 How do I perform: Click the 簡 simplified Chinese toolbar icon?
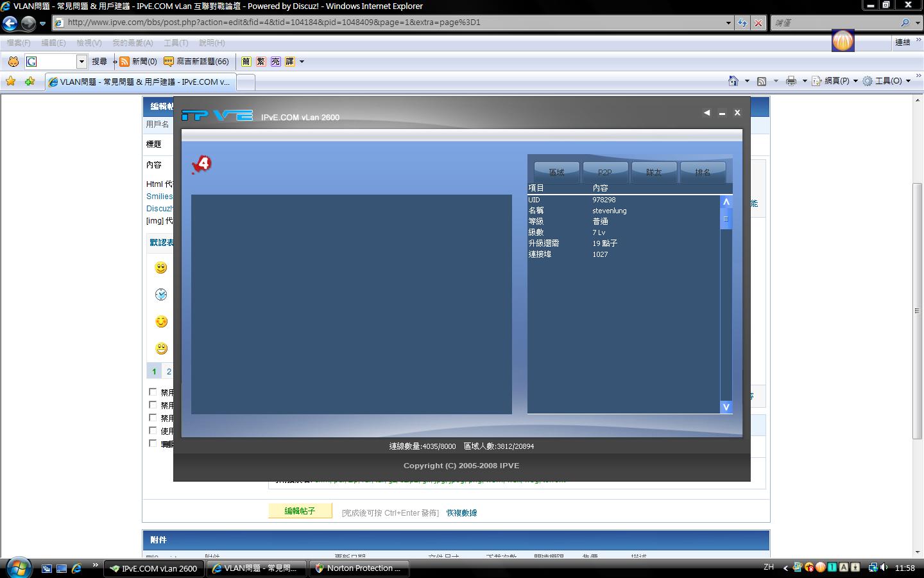coord(246,62)
